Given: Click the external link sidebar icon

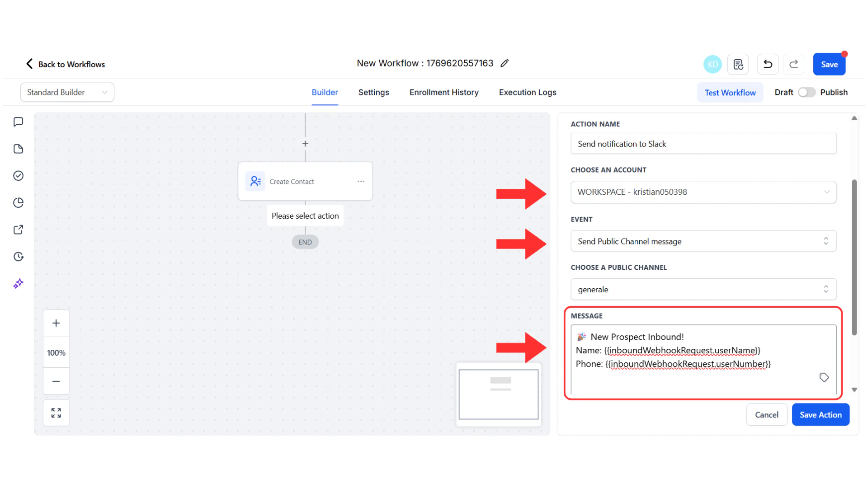Looking at the screenshot, I should tap(18, 230).
